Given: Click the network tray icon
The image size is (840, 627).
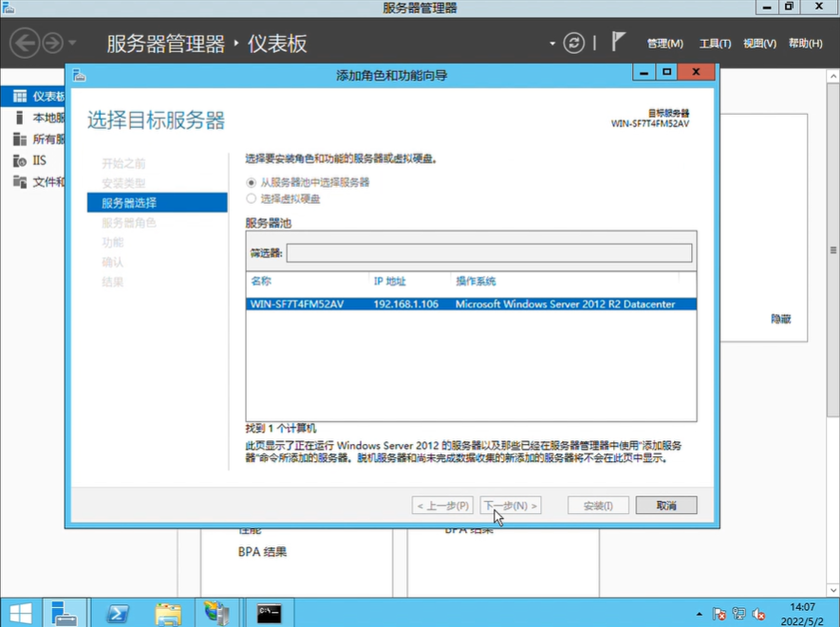Looking at the screenshot, I should pos(738,614).
